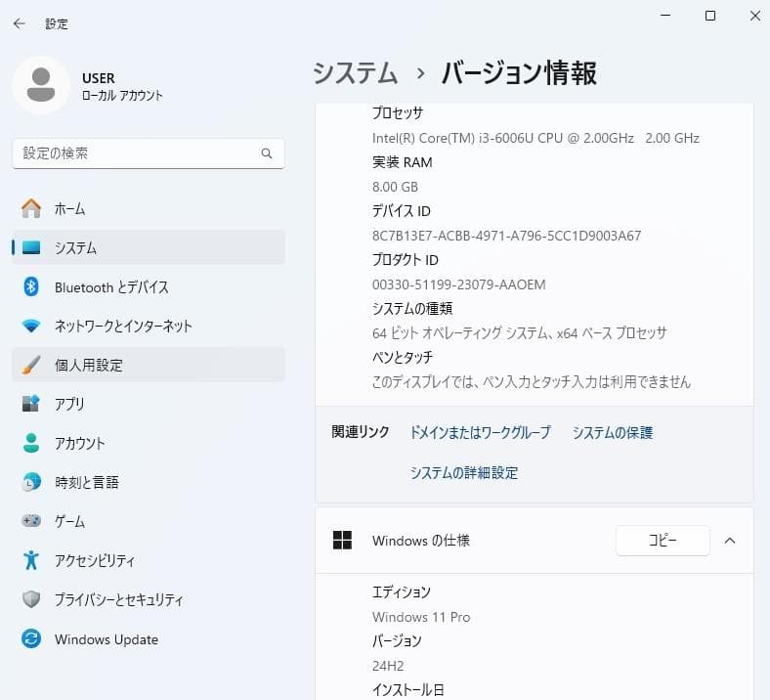Go back with the arrow icon
This screenshot has width=770, height=700.
pos(20,23)
